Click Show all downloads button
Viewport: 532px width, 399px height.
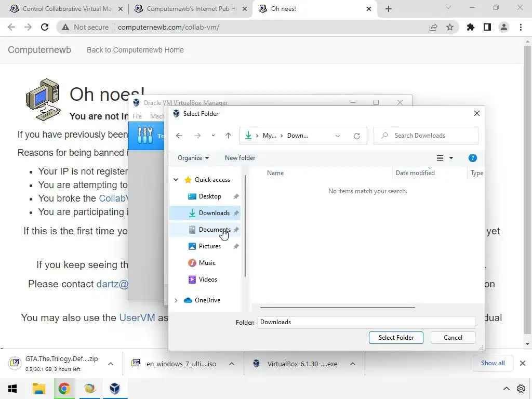tap(493, 363)
